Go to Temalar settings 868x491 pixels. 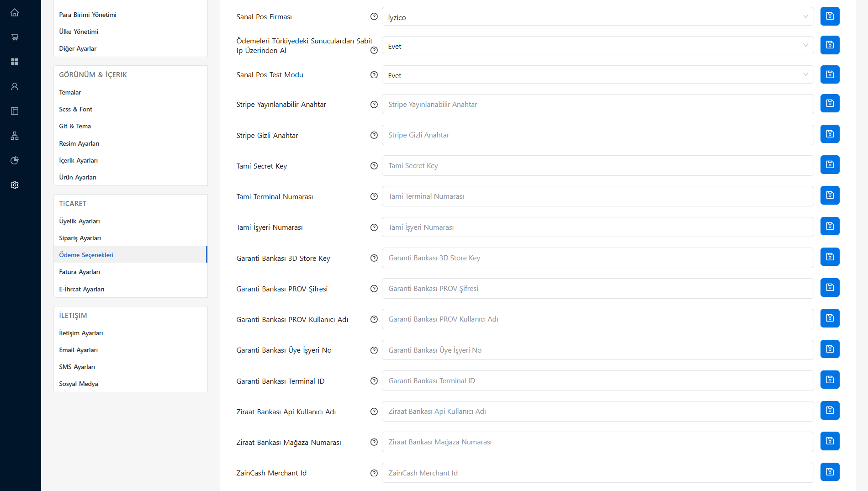click(x=70, y=92)
